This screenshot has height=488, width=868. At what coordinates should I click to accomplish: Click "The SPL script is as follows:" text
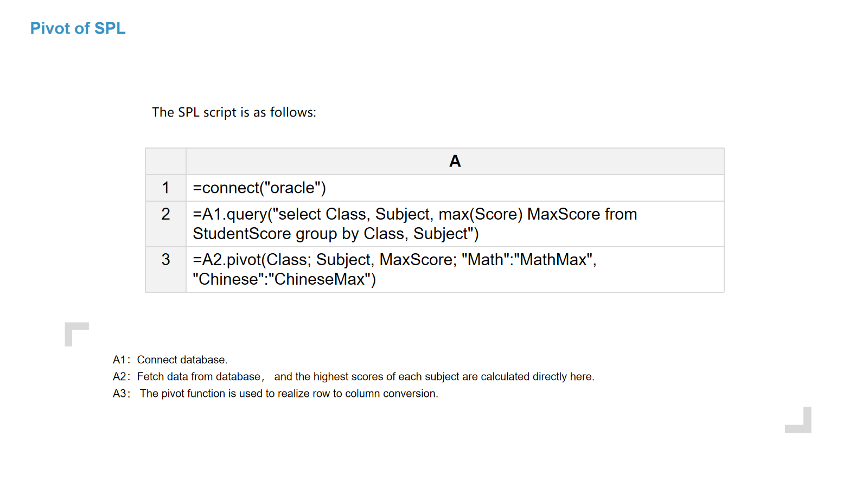pyautogui.click(x=234, y=112)
